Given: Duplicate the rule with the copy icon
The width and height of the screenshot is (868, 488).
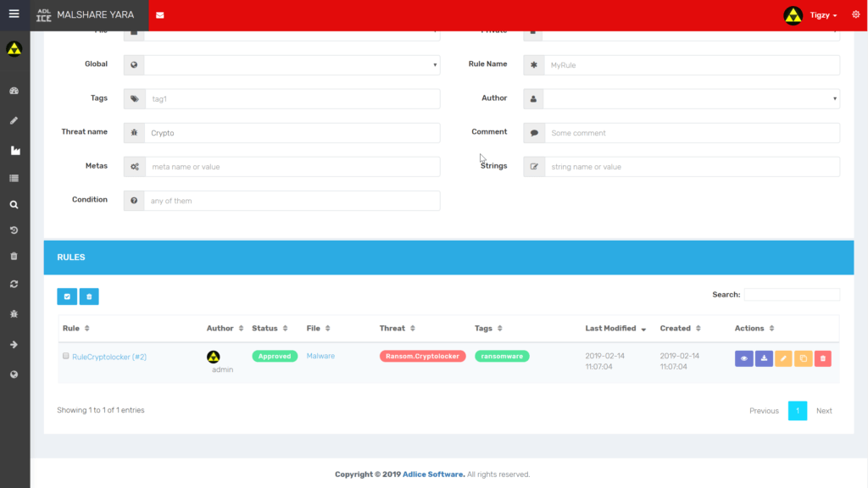Looking at the screenshot, I should [804, 358].
